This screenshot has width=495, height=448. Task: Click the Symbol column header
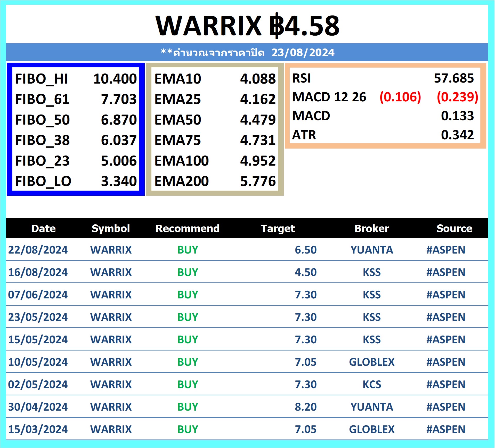click(x=111, y=229)
